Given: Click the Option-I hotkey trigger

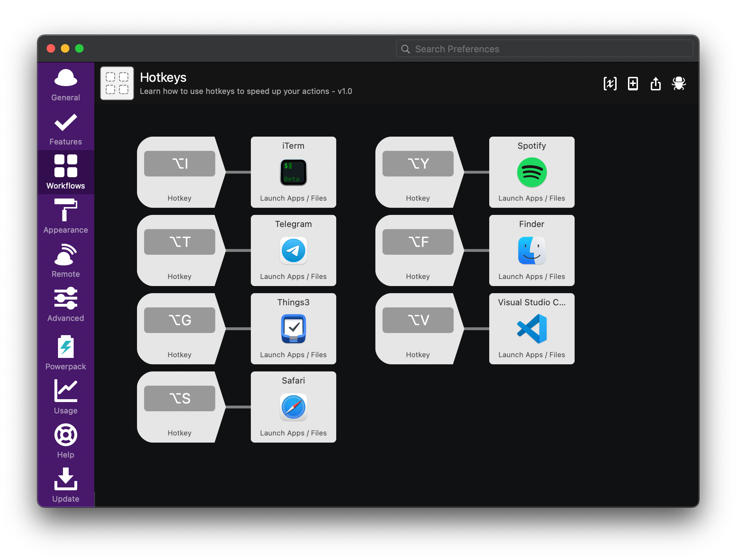Looking at the screenshot, I should 179,172.
